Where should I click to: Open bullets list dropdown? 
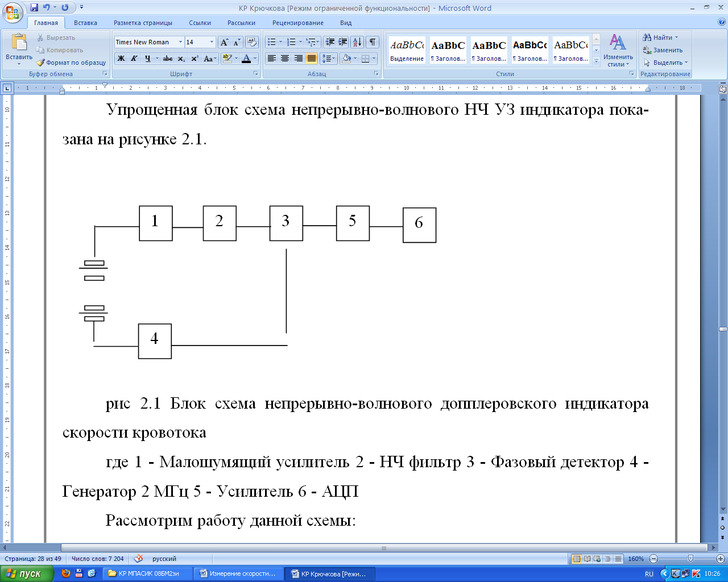(x=280, y=42)
